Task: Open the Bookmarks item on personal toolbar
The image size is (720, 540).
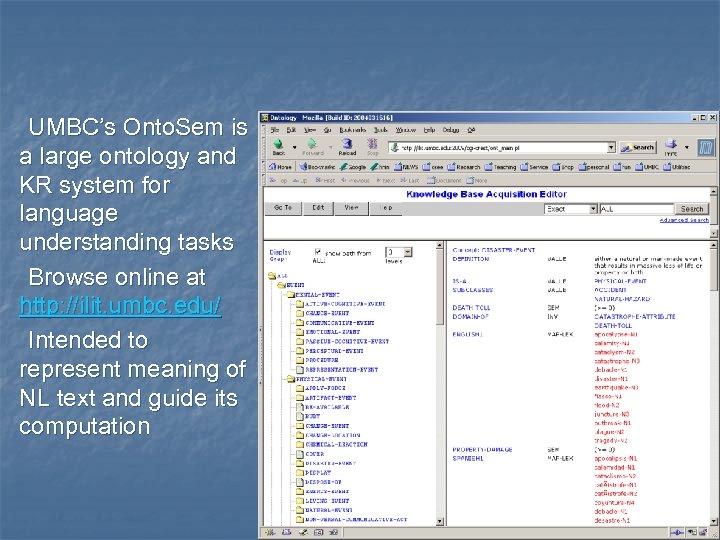Action: (x=317, y=167)
